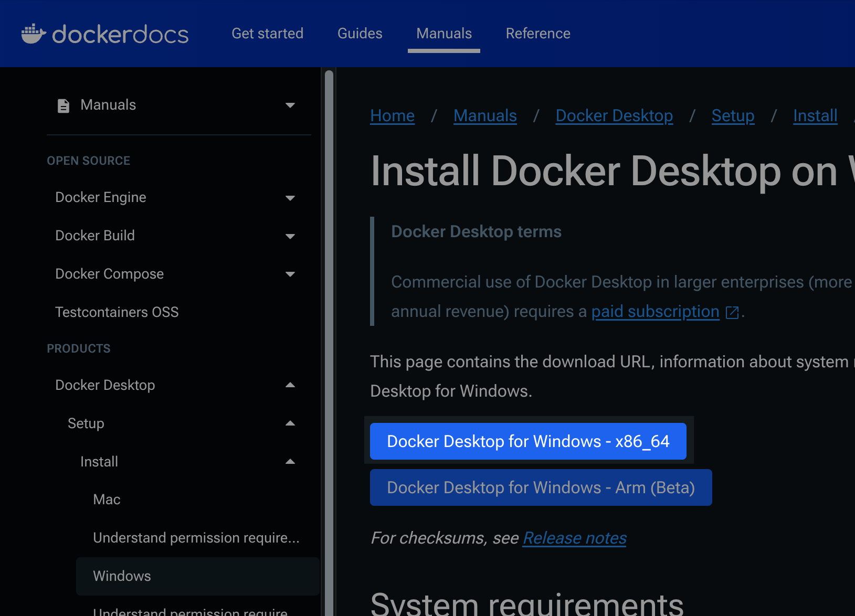Screen dimensions: 855x616
Task: Open the Guides tab
Action: pos(360,34)
